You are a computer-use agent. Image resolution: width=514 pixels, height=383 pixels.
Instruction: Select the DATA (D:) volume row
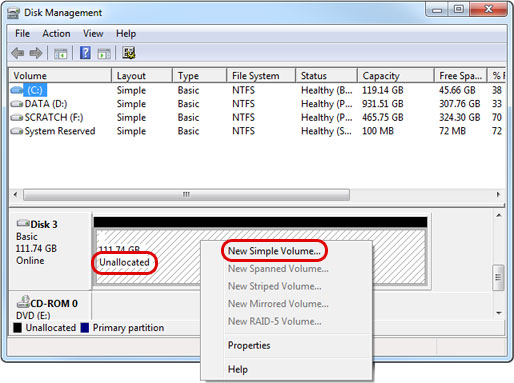(257, 104)
